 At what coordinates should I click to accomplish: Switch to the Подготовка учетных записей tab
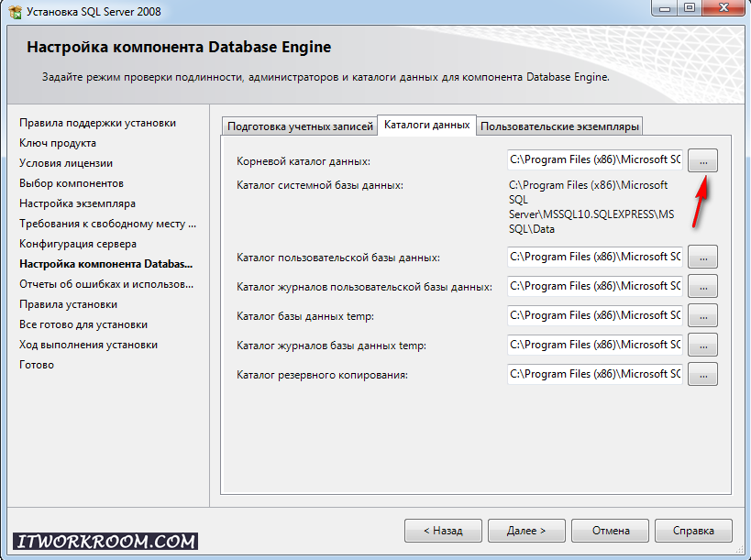point(300,126)
